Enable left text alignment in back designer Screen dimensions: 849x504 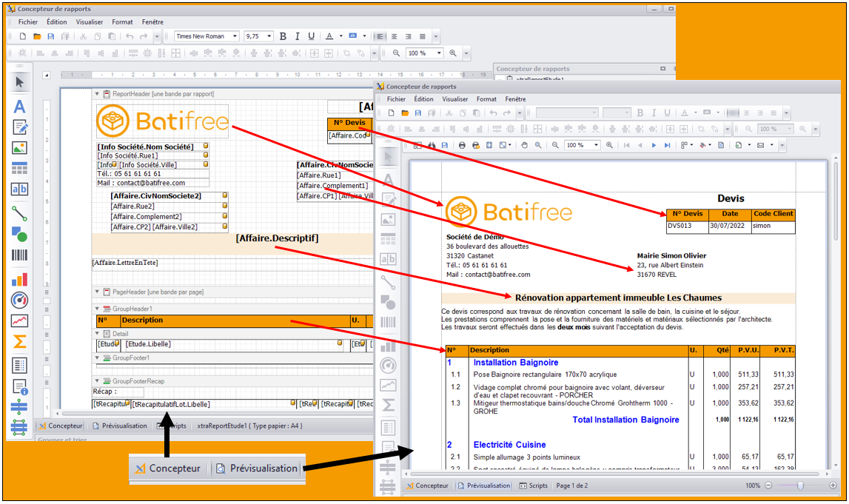[x=380, y=36]
